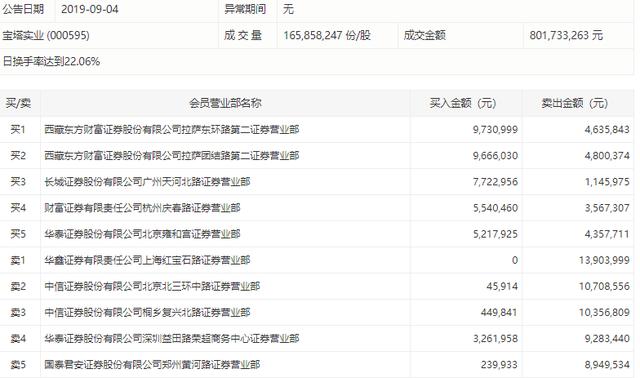640x378 pixels.
Task: Click sell amount 4,357,711
Action: coord(607,234)
